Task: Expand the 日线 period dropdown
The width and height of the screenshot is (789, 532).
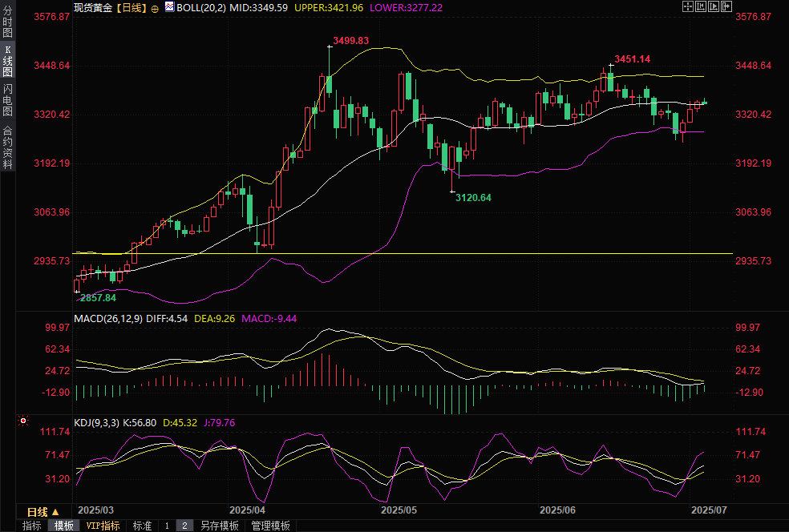Action: coord(42,512)
